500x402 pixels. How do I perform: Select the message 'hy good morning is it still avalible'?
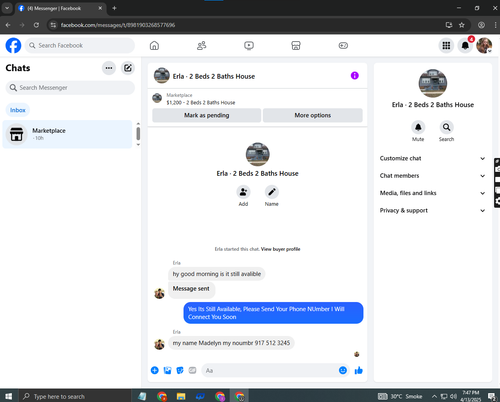[217, 274]
